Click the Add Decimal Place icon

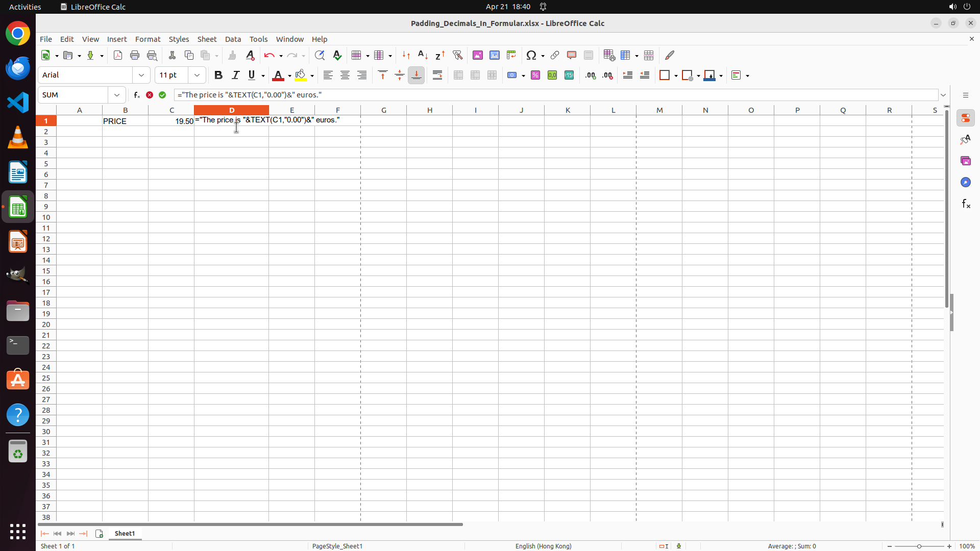point(591,75)
